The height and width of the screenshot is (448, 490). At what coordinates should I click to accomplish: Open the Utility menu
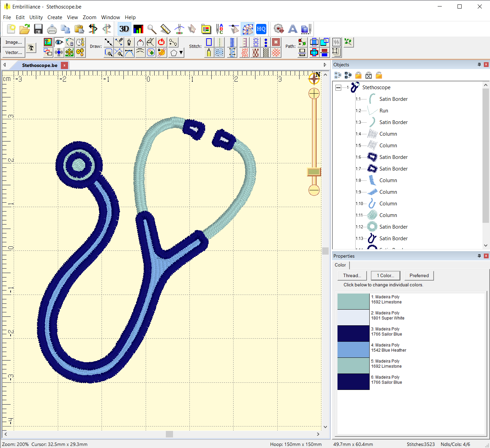click(36, 17)
